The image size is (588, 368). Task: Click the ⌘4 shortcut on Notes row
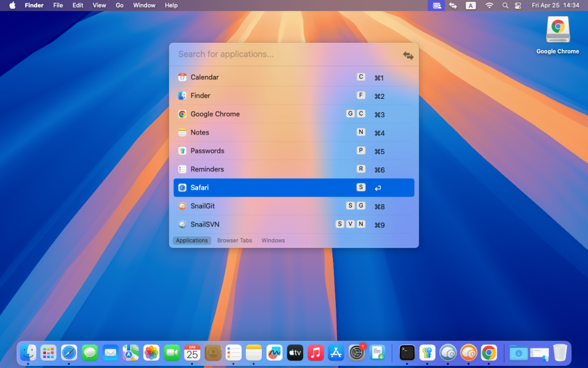[x=380, y=133]
